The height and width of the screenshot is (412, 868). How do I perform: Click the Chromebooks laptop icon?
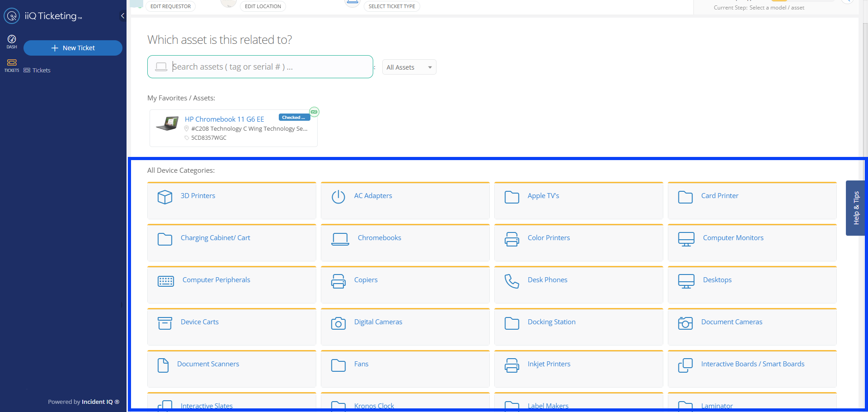(x=340, y=239)
